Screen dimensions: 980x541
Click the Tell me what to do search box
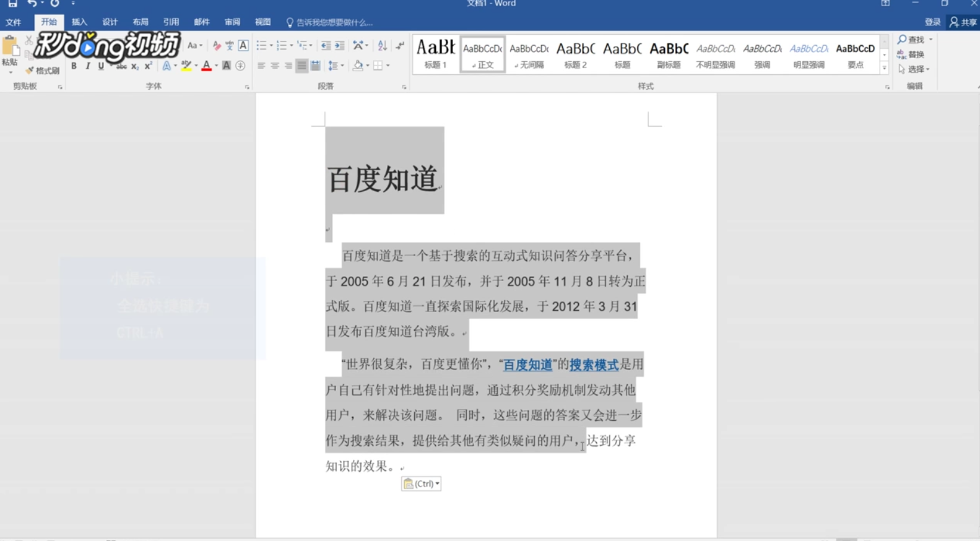point(329,22)
